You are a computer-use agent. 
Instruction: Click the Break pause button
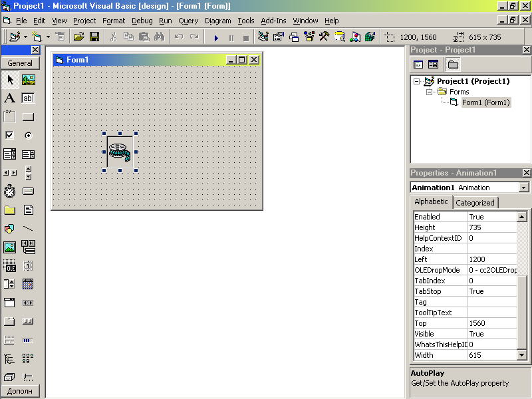click(231, 38)
